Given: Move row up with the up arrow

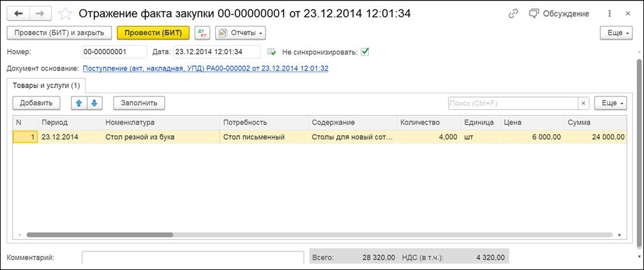Looking at the screenshot, I should click(x=79, y=103).
